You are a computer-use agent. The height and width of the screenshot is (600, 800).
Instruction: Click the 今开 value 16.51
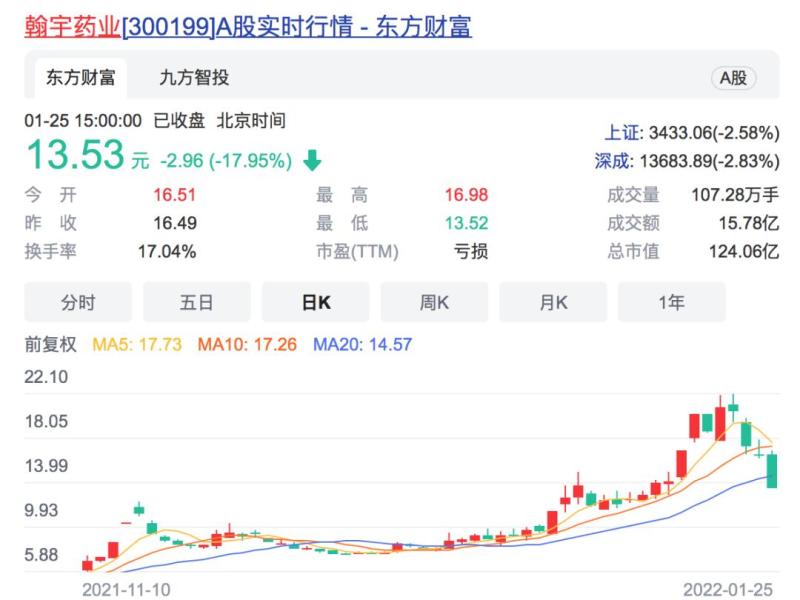click(x=174, y=195)
